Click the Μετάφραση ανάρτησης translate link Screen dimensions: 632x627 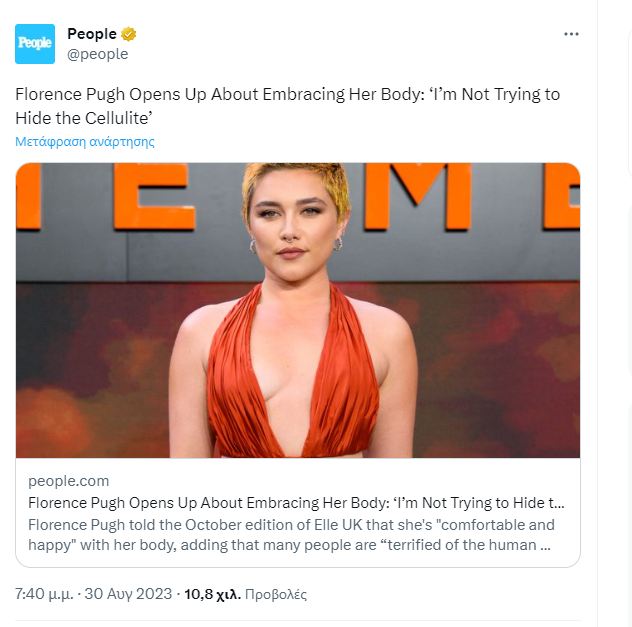click(x=84, y=141)
